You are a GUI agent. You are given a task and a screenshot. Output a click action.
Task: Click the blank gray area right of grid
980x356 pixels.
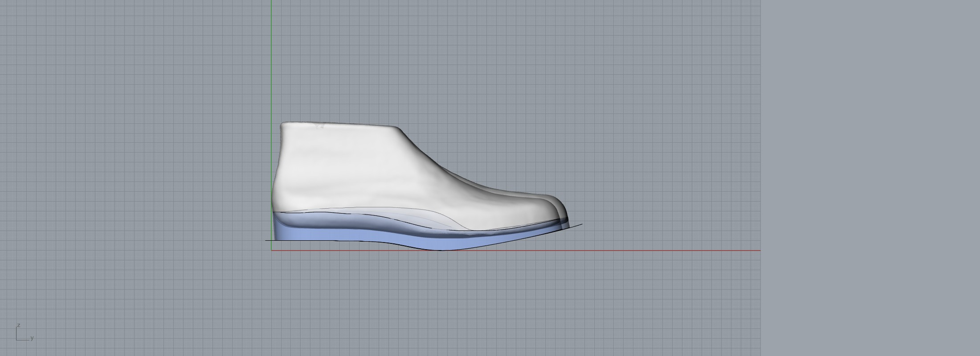(x=869, y=178)
